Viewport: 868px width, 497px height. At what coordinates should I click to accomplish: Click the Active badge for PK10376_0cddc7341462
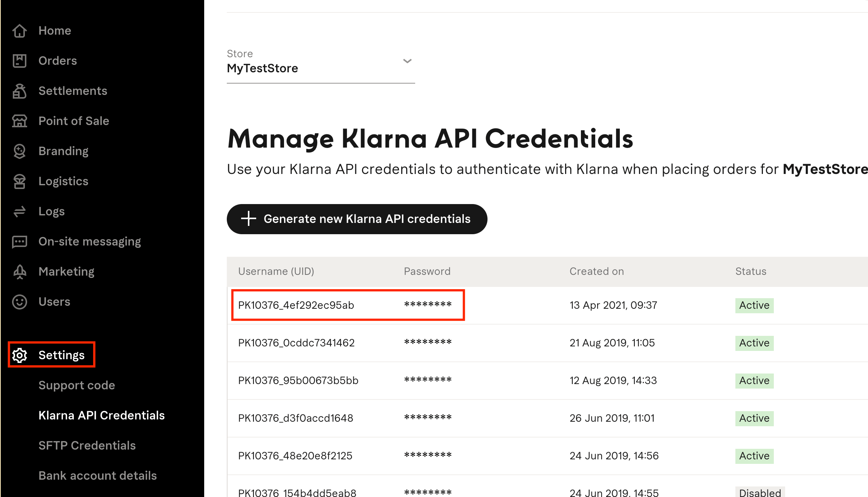(754, 343)
